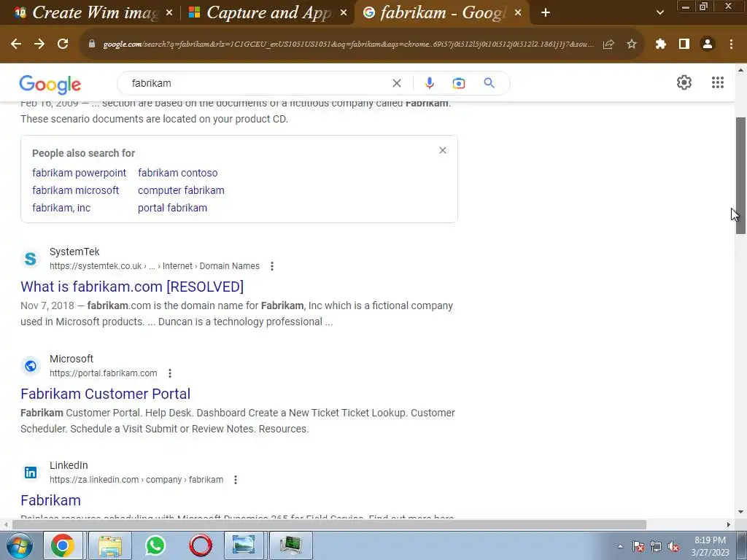747x560 pixels.
Task: Open Chrome's three-dot menu
Action: pos(731,44)
